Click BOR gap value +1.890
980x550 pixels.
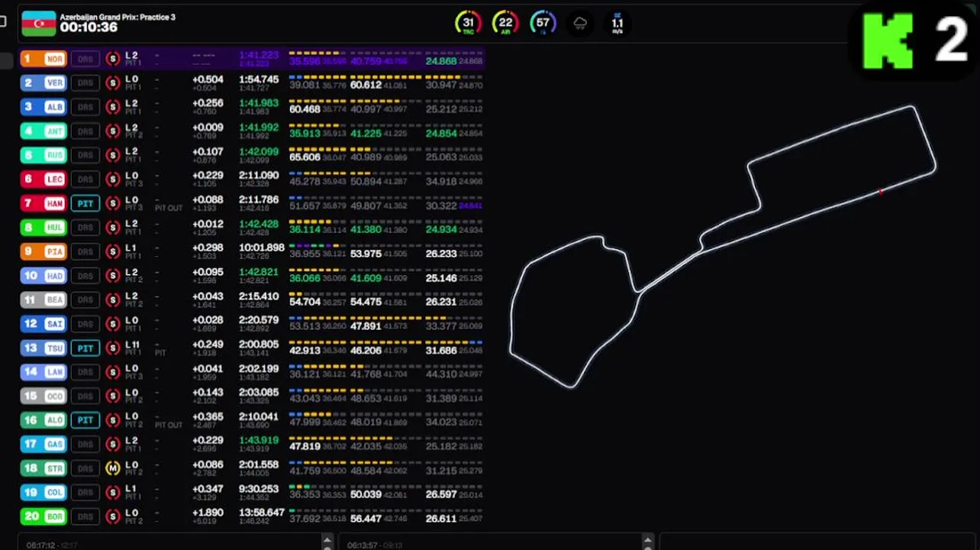tap(208, 513)
